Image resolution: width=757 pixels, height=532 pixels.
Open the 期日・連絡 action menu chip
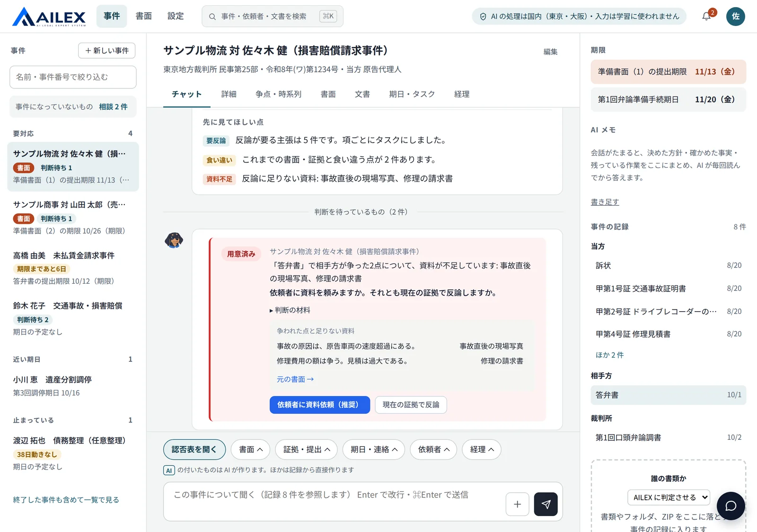(x=374, y=449)
